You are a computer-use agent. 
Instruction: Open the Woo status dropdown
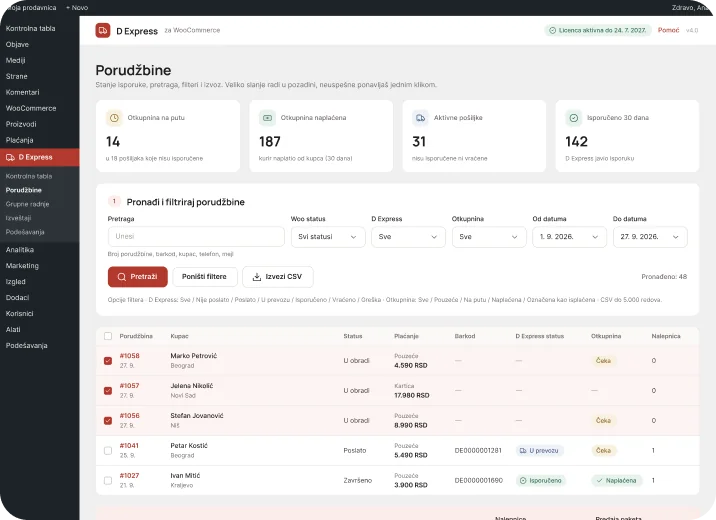(x=328, y=237)
